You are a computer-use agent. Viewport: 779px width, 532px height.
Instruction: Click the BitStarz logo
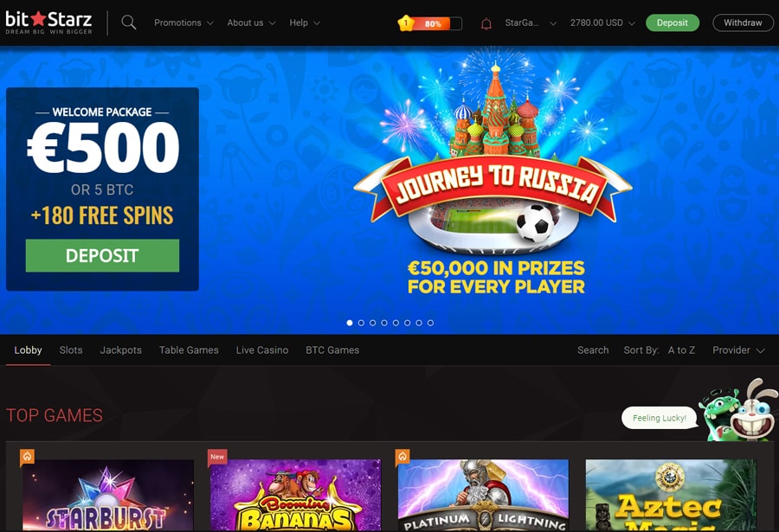48,22
